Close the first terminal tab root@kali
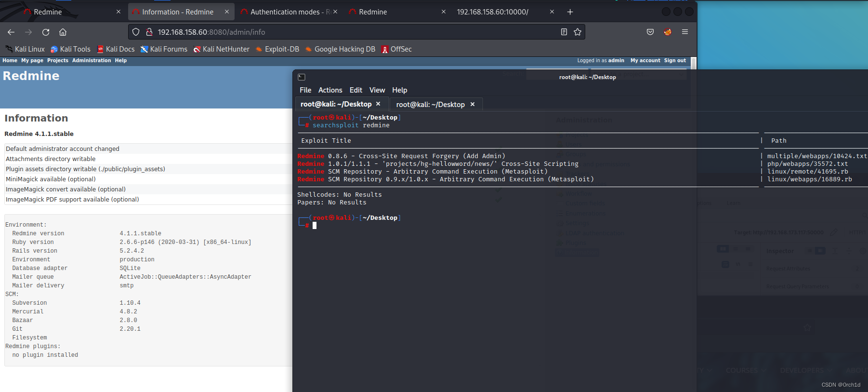Viewport: 868px width, 392px height. tap(378, 104)
